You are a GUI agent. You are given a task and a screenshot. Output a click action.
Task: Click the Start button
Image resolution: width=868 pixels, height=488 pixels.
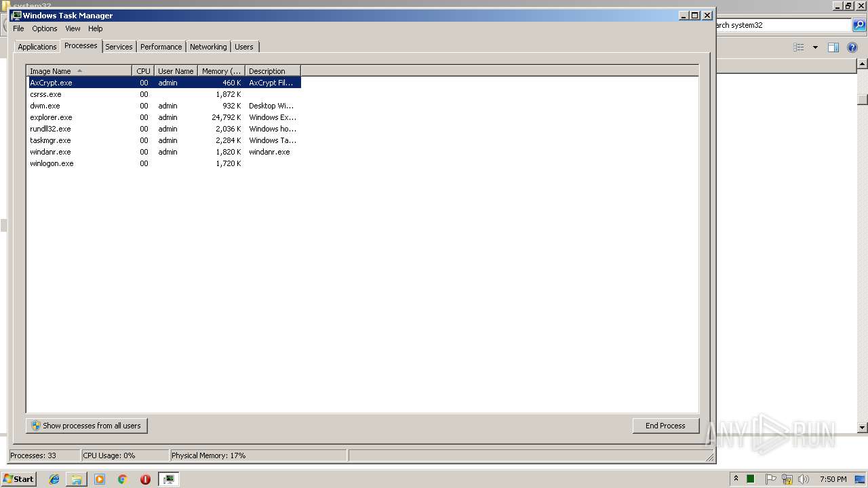(18, 479)
